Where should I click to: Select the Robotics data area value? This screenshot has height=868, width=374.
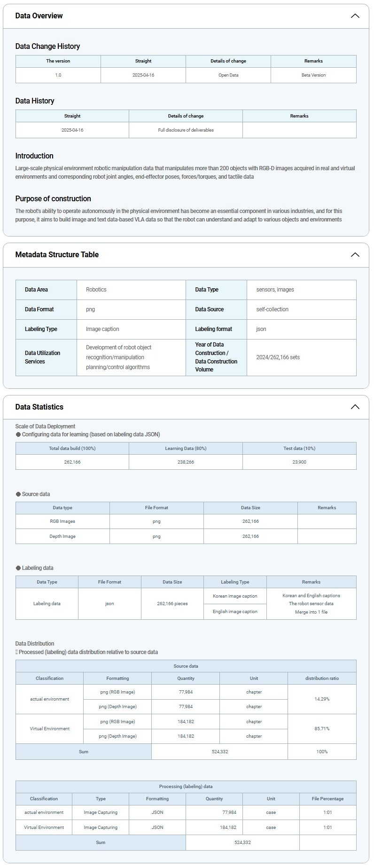coord(96,290)
